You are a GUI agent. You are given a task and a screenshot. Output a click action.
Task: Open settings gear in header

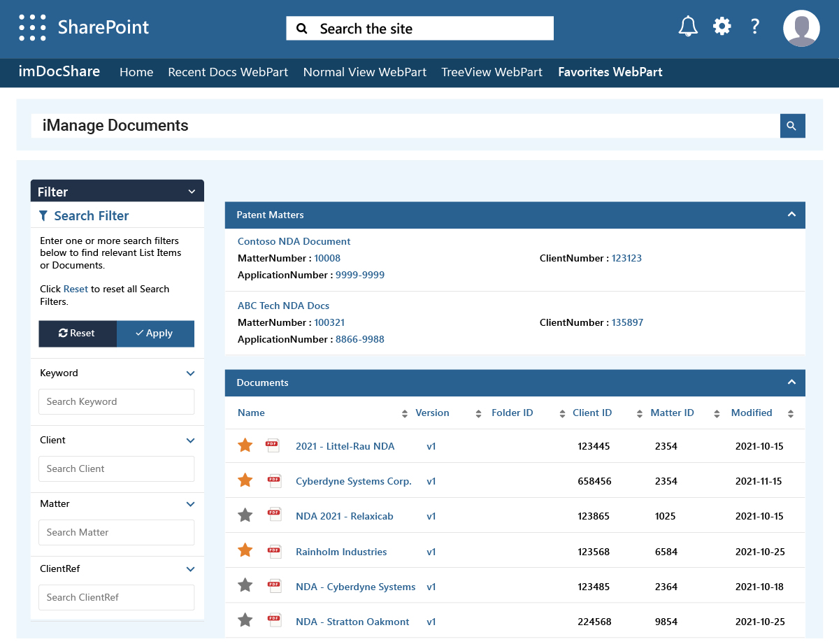tap(722, 27)
